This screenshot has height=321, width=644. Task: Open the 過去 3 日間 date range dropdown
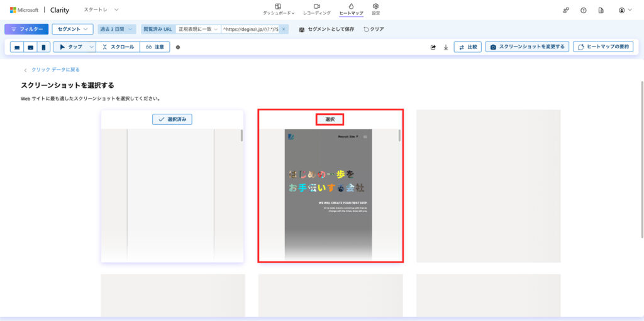[x=117, y=29]
